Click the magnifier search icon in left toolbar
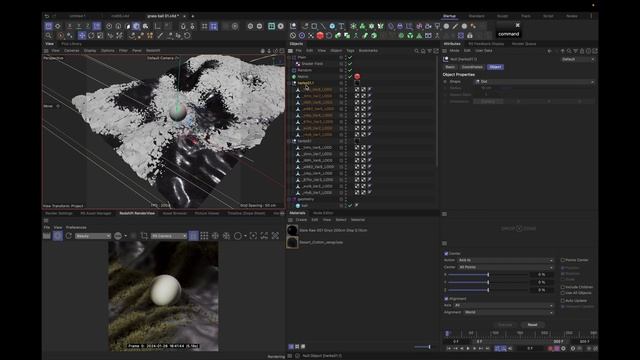 click(49, 36)
